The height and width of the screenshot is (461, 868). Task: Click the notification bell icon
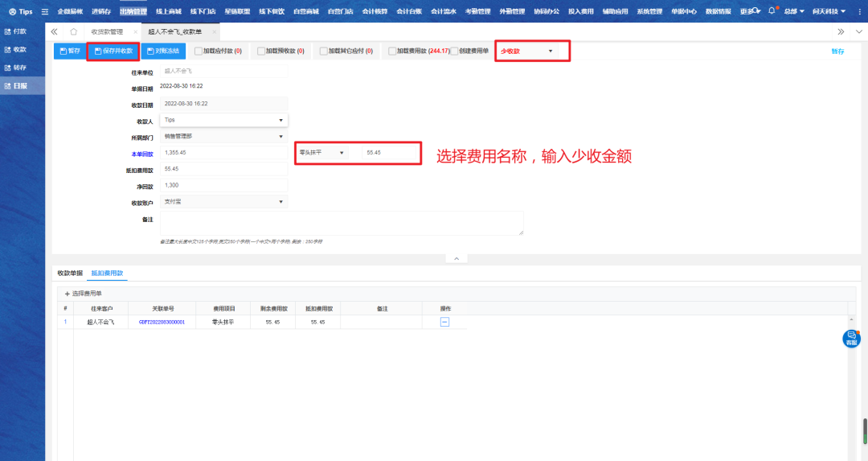click(x=772, y=11)
